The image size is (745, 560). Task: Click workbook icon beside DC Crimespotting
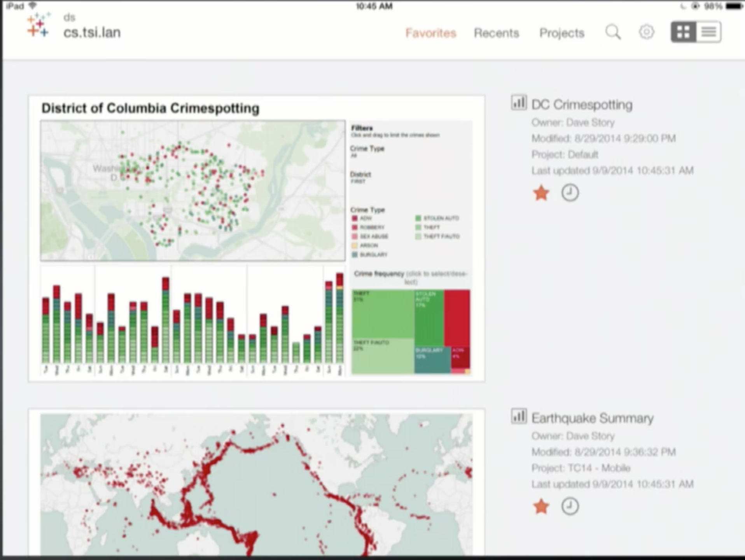coord(519,103)
